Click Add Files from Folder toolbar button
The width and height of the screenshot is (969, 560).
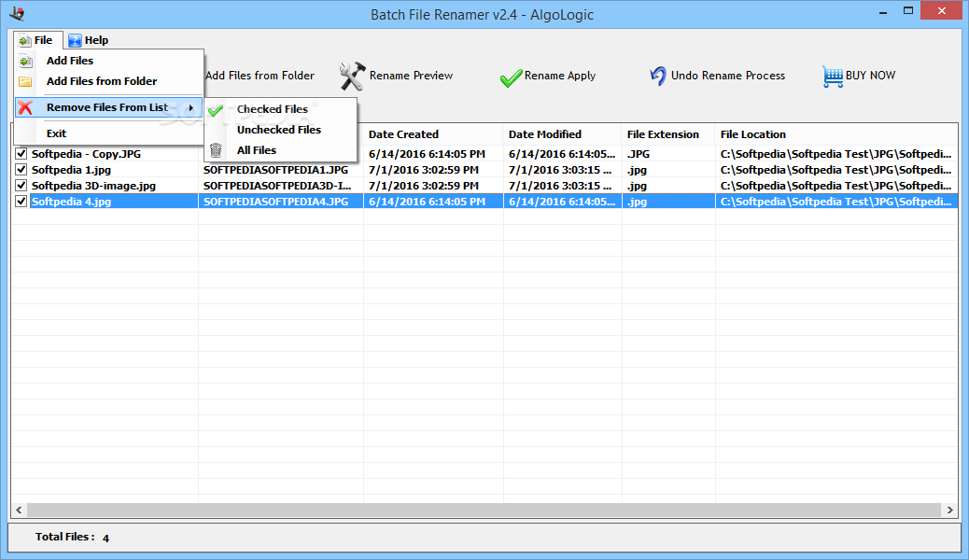click(260, 76)
